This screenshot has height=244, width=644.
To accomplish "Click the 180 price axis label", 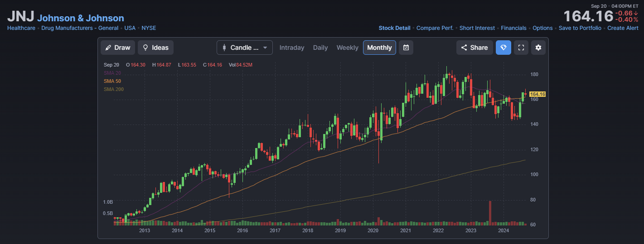I will [x=534, y=74].
